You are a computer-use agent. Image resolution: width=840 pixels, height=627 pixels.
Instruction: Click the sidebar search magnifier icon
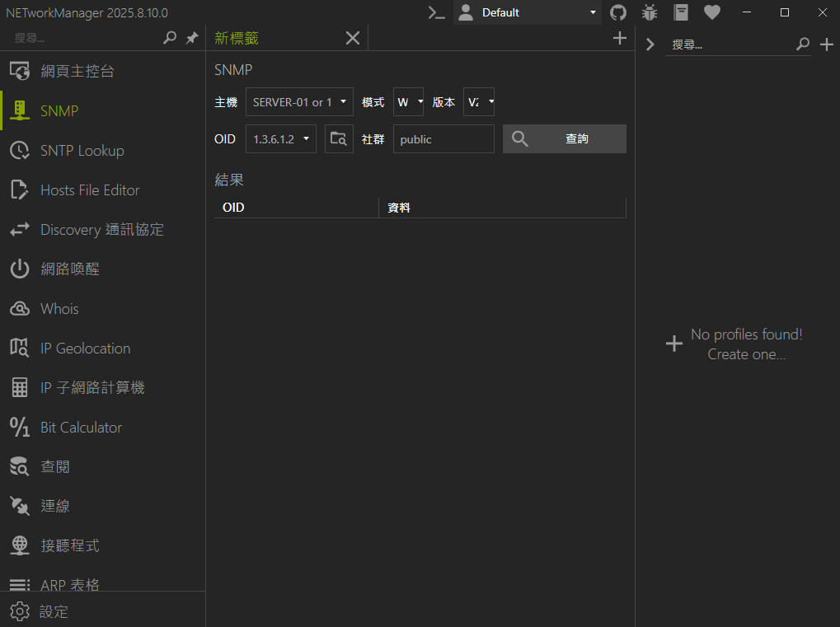pos(169,37)
